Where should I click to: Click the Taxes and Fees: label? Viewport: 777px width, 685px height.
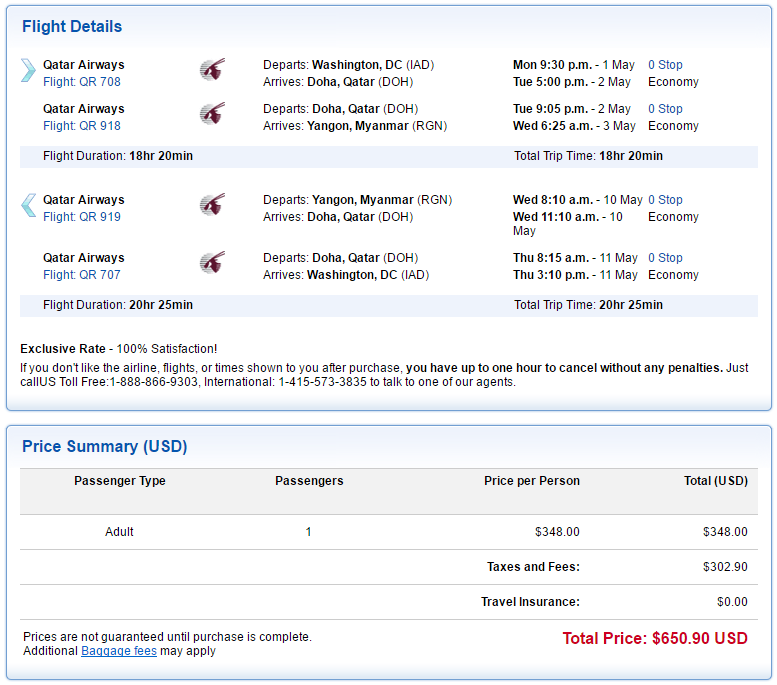tap(533, 567)
